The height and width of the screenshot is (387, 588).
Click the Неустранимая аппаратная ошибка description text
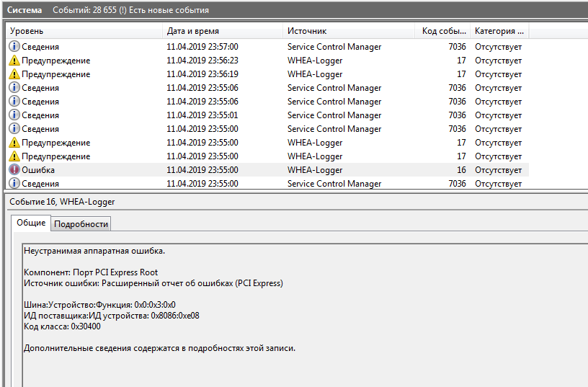tap(94, 251)
